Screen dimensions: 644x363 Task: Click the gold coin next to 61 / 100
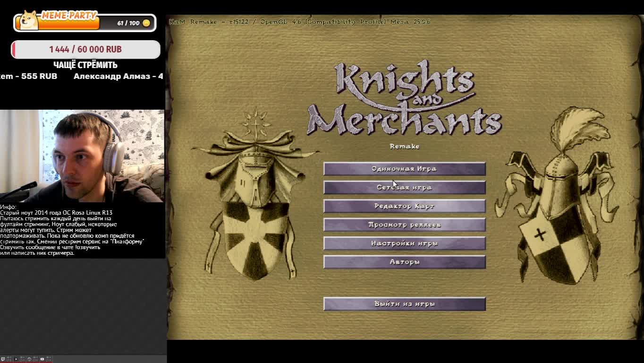coord(146,23)
